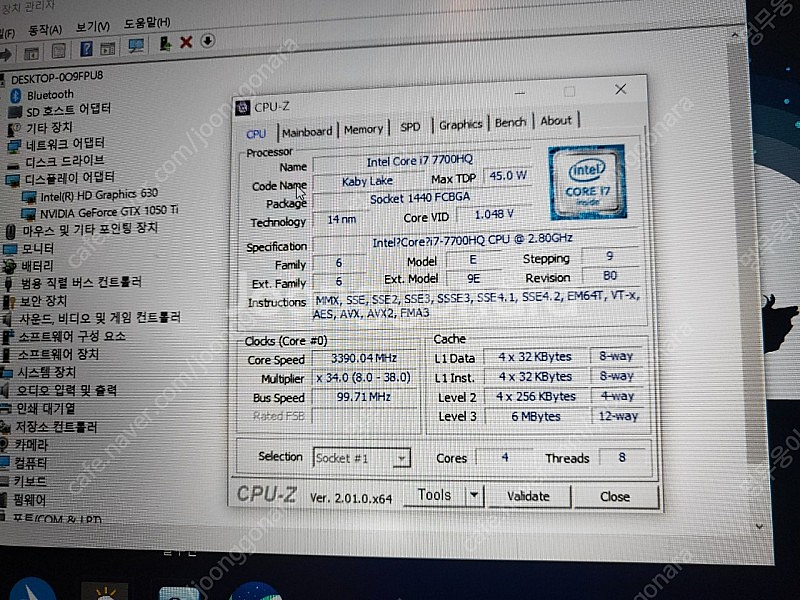The width and height of the screenshot is (800, 600).
Task: Click the 마우스 및 기타 포인팅 장치 mouse icon
Action: coord(11,232)
